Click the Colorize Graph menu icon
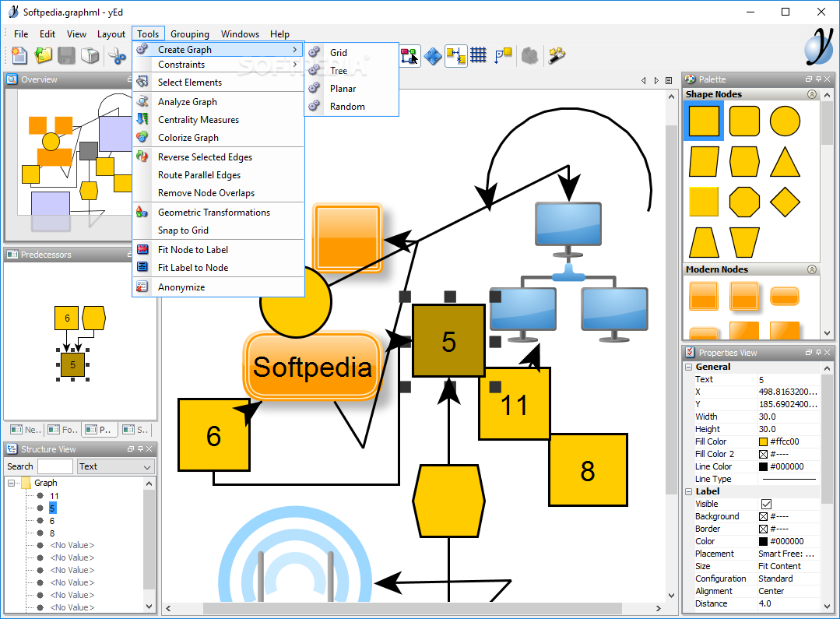 (142, 137)
